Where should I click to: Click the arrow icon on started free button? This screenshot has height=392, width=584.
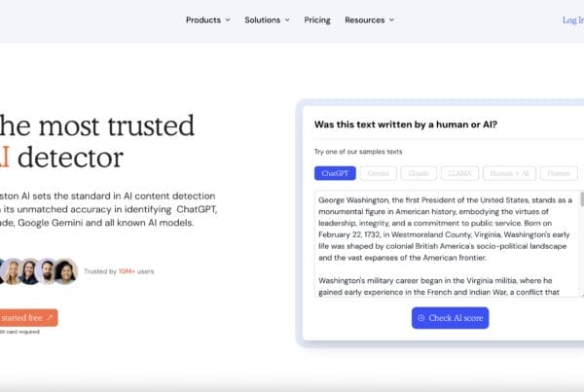tap(50, 317)
